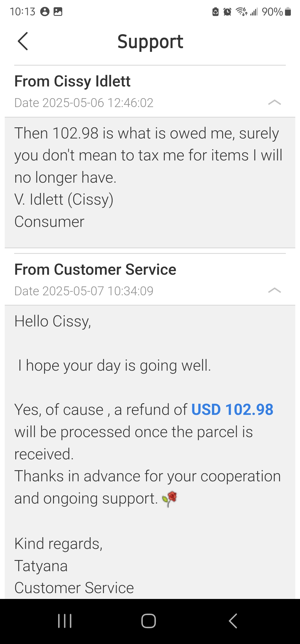
Task: Tap the cellular signal bars icon
Action: tap(254, 12)
